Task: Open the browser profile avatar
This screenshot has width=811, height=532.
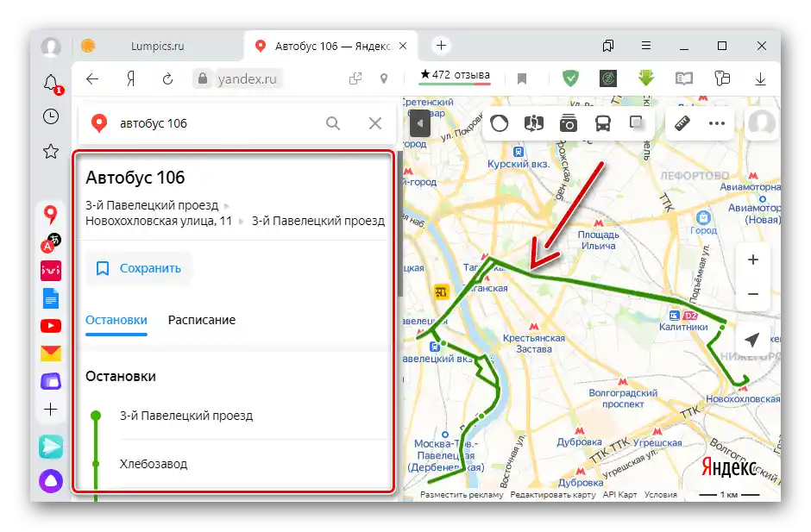Action: (51, 47)
